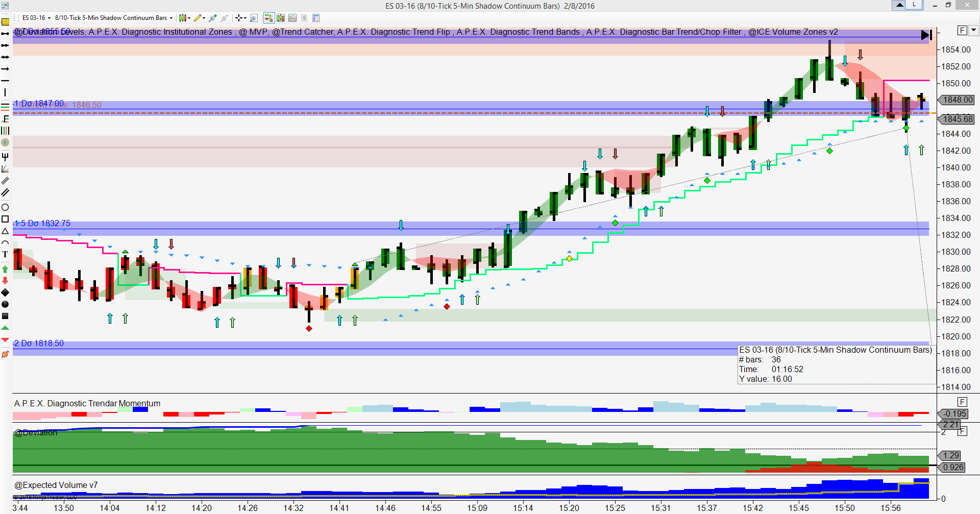The image size is (980, 514).
Task: Select the red Triangle Down marker
Action: [5, 340]
